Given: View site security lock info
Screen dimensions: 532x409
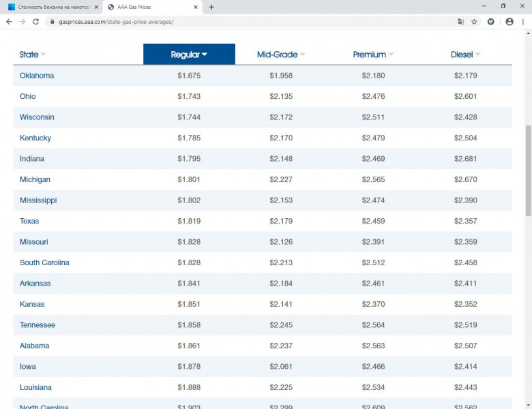Looking at the screenshot, I should pyautogui.click(x=52, y=22).
